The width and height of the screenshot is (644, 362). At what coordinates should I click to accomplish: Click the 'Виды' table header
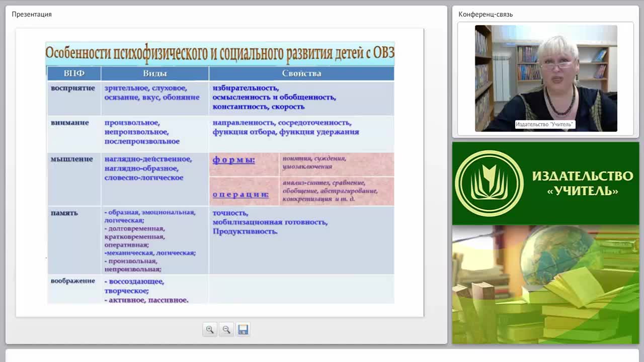pyautogui.click(x=155, y=73)
